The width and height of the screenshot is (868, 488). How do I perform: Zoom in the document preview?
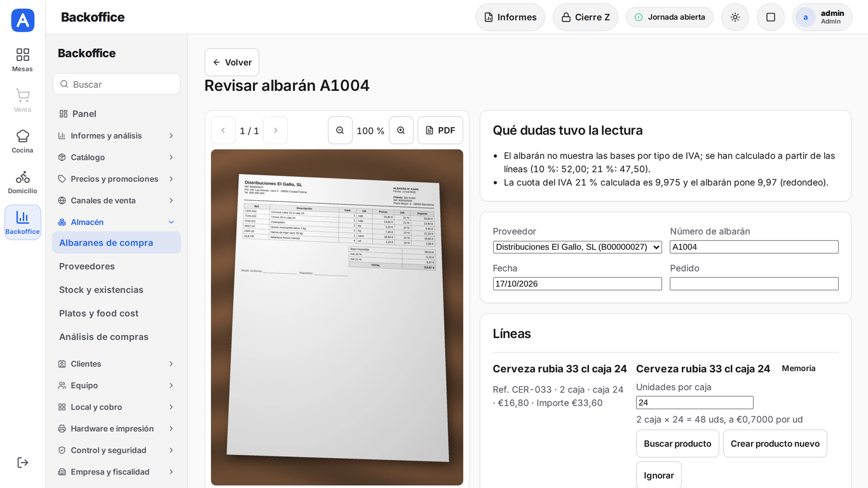coord(401,130)
